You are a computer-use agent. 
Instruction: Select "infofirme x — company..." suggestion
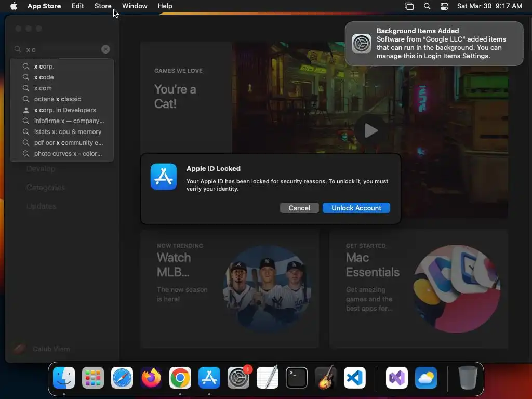[62, 121]
